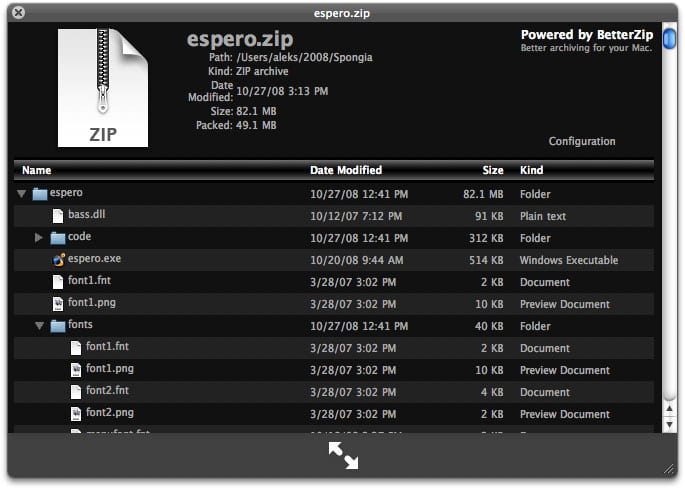Image resolution: width=685 pixels, height=489 pixels.
Task: Select the espero.exe file name
Action: point(94,259)
